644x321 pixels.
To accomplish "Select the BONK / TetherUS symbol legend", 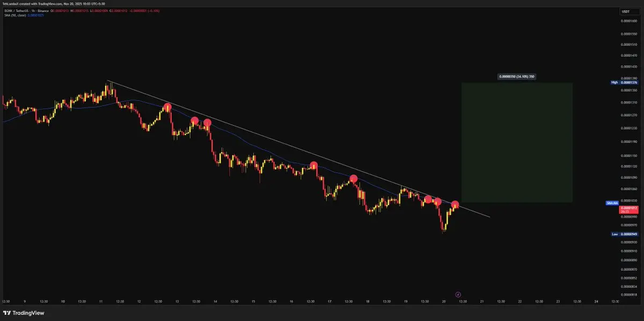I will click(25, 10).
